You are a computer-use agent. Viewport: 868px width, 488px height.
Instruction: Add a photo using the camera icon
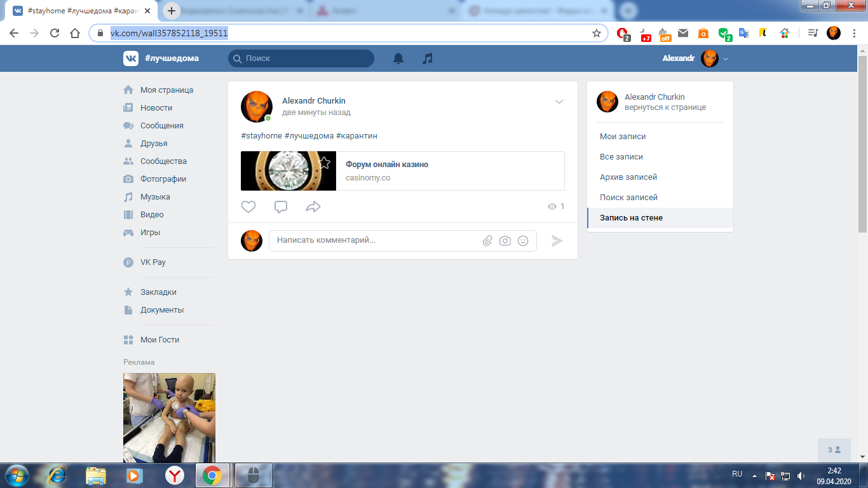click(505, 241)
